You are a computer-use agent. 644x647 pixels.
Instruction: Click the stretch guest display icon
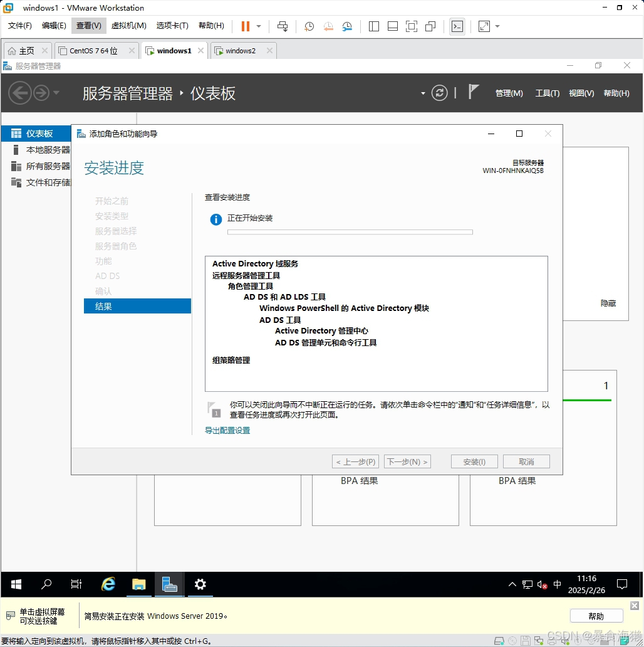coord(484,26)
